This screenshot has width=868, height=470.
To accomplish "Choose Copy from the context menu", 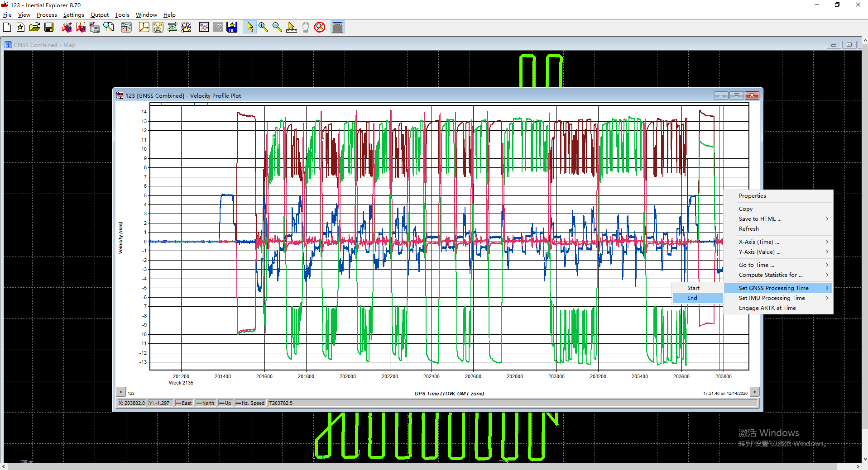I will pos(745,209).
